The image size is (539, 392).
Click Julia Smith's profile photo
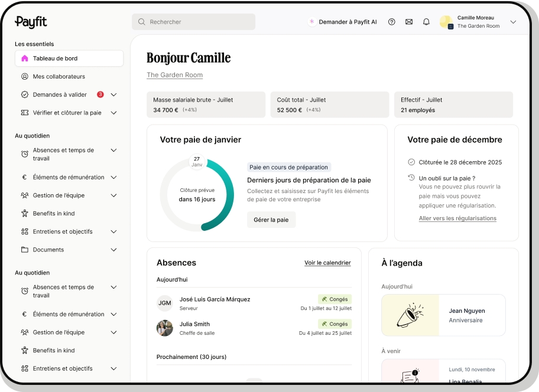[165, 328]
